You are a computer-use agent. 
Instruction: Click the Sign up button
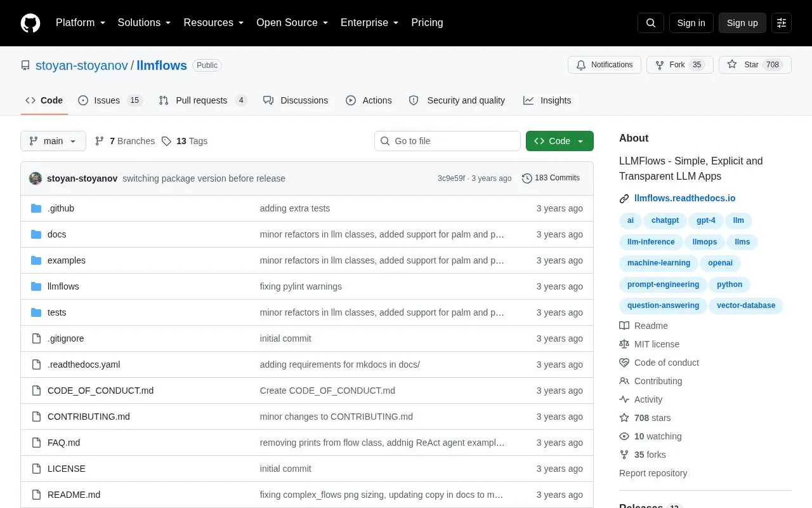click(742, 23)
